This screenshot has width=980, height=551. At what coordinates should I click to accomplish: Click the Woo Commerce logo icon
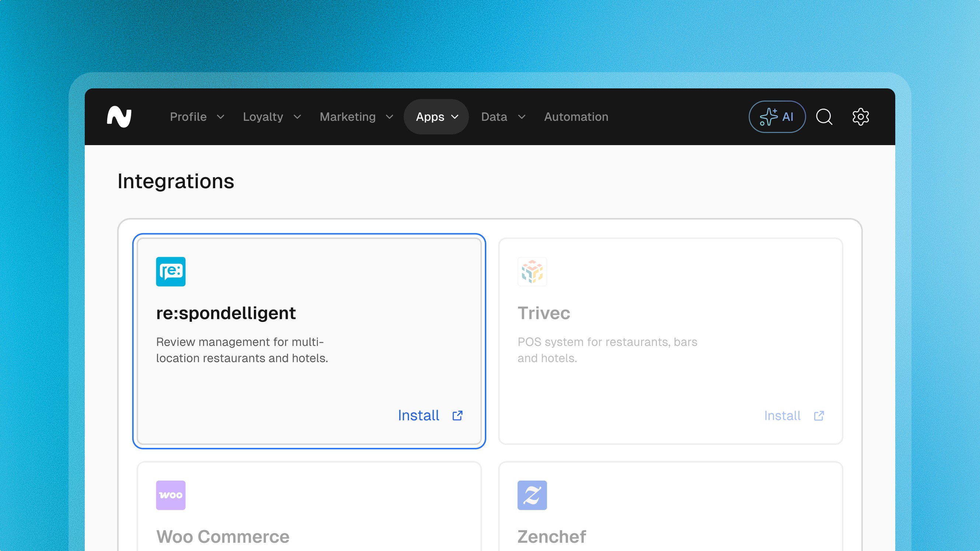(x=171, y=495)
